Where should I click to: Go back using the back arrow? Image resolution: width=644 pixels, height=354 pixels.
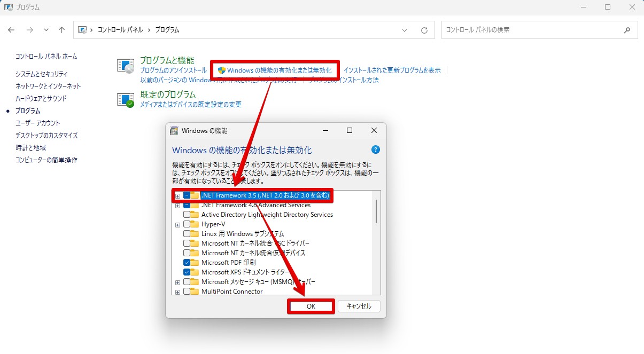pyautogui.click(x=11, y=30)
